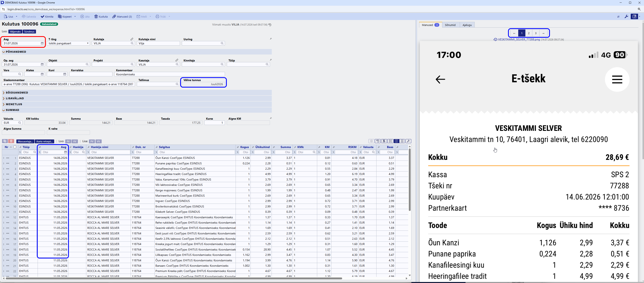
Task: Switch to the Ajalugu tab
Action: coord(467,25)
